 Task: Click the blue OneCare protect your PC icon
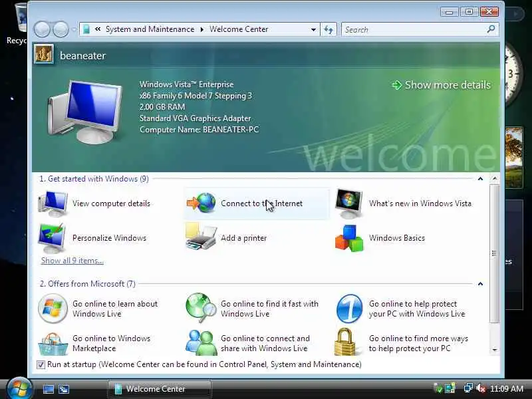[x=349, y=309]
